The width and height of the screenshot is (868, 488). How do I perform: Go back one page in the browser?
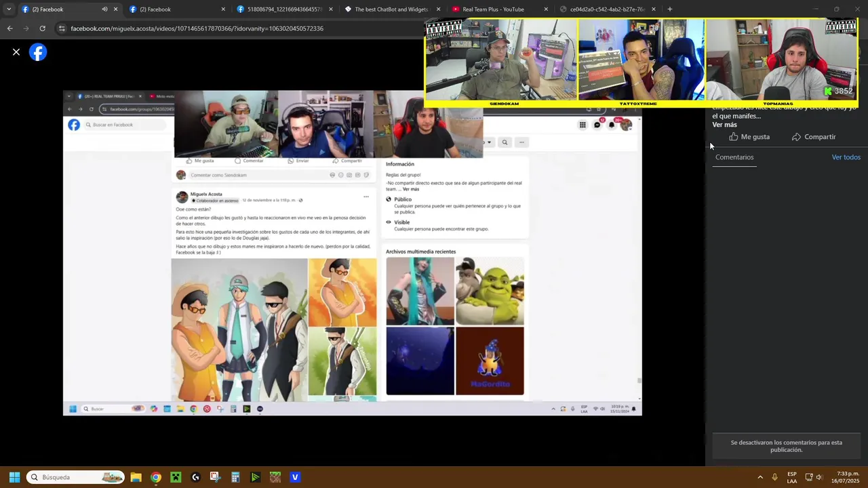tap(9, 28)
